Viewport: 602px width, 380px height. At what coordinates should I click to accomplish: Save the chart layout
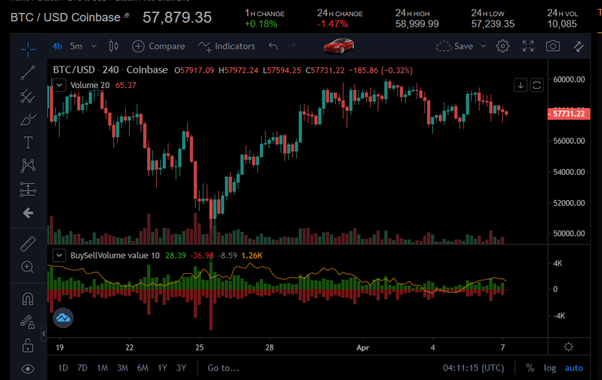455,46
